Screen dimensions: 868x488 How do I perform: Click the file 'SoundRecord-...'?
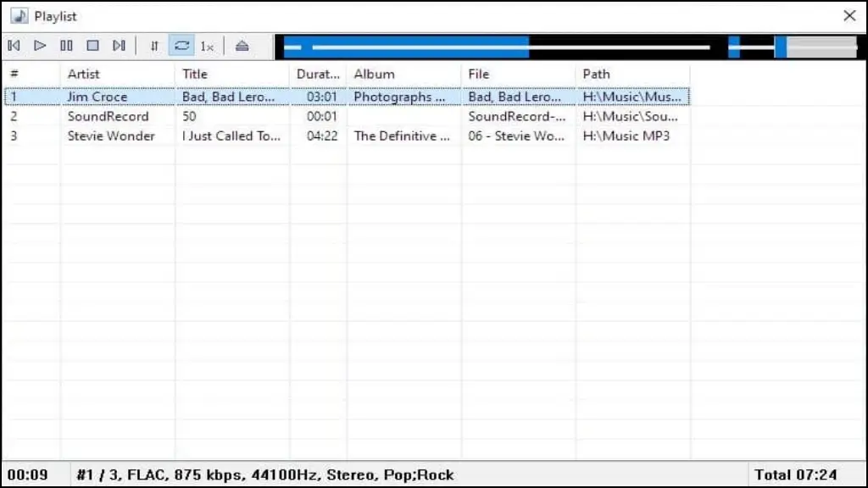click(517, 117)
